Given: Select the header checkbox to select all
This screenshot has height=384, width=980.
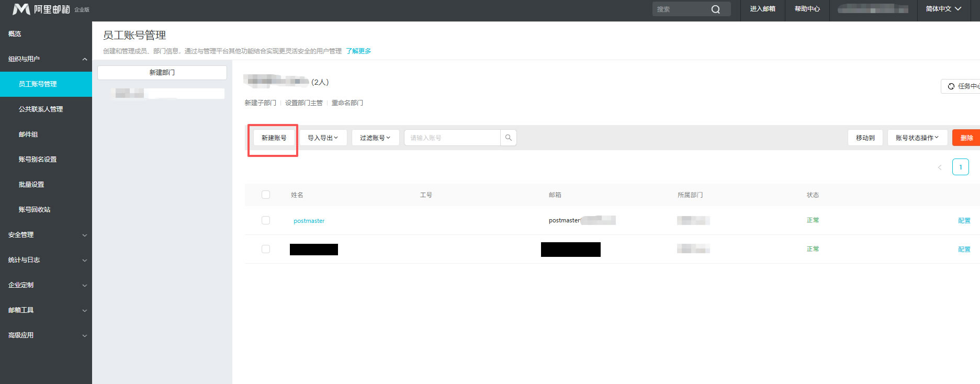Looking at the screenshot, I should coord(266,195).
